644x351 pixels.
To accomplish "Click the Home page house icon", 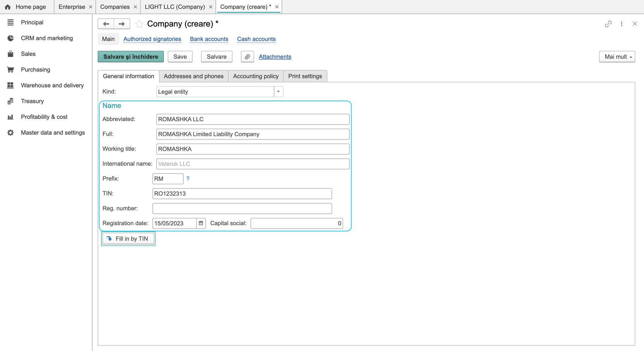I will tap(8, 7).
